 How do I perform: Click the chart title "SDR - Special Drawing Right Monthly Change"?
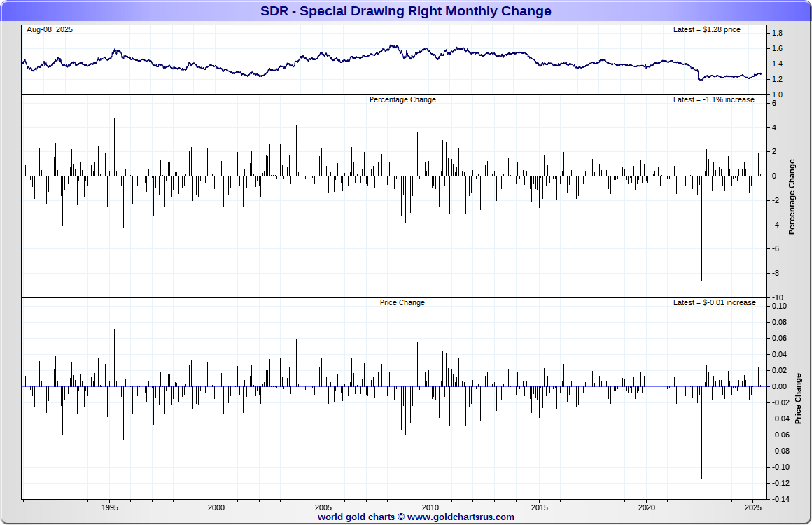[405, 11]
